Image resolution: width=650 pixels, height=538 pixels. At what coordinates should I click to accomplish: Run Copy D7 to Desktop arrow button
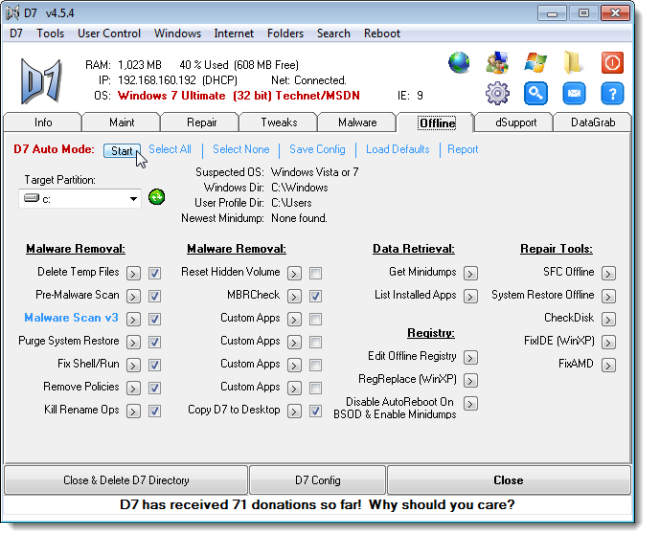pyautogui.click(x=294, y=411)
